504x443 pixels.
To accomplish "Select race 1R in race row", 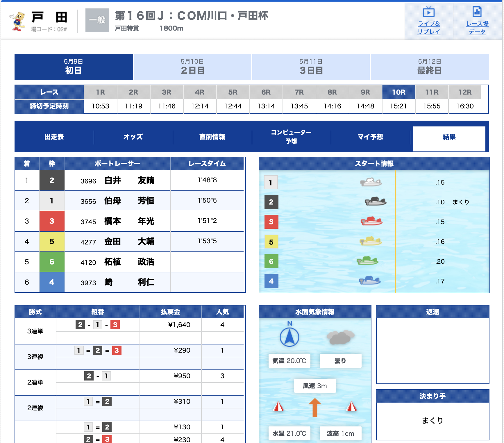I will coord(100,92).
